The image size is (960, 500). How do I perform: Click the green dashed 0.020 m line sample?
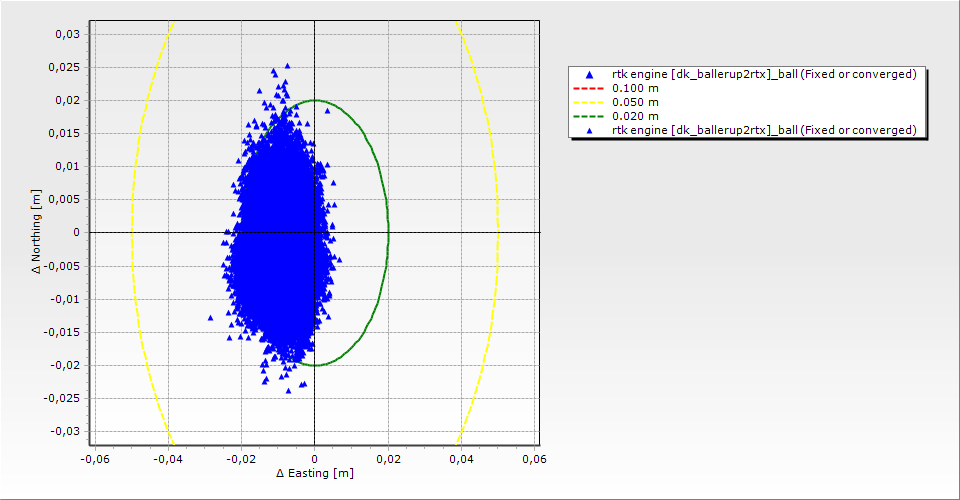(x=588, y=116)
